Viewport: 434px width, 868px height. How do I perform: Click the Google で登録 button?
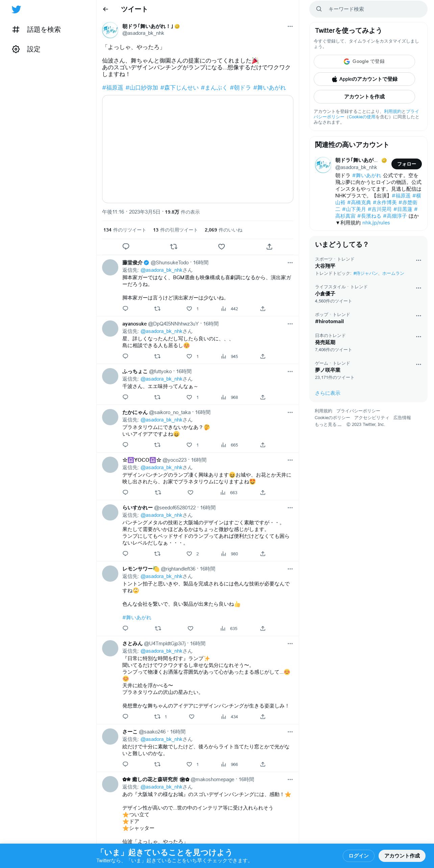click(364, 62)
